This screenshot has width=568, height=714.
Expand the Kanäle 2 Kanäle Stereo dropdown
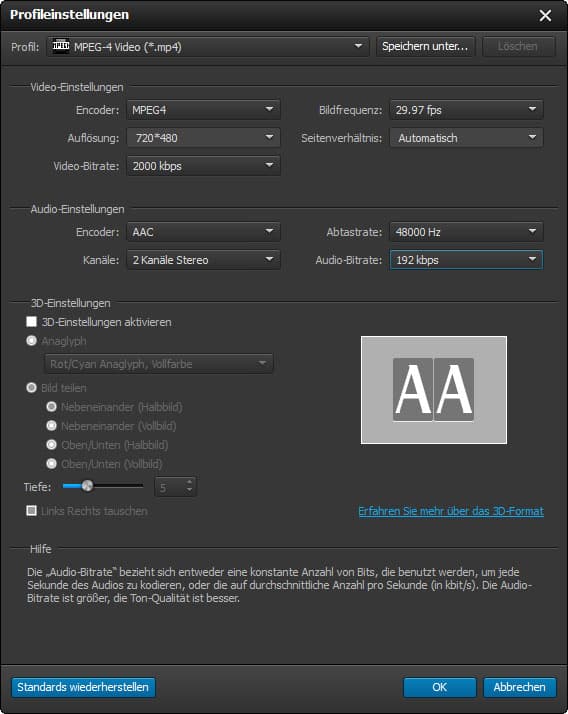[x=203, y=260]
